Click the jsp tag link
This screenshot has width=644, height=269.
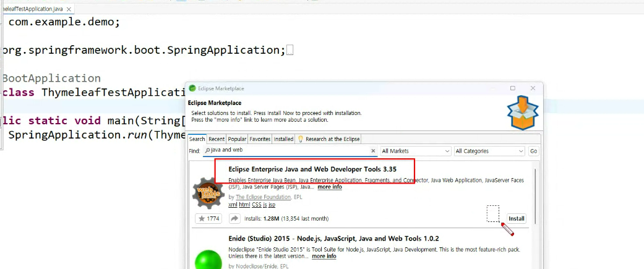272,205
